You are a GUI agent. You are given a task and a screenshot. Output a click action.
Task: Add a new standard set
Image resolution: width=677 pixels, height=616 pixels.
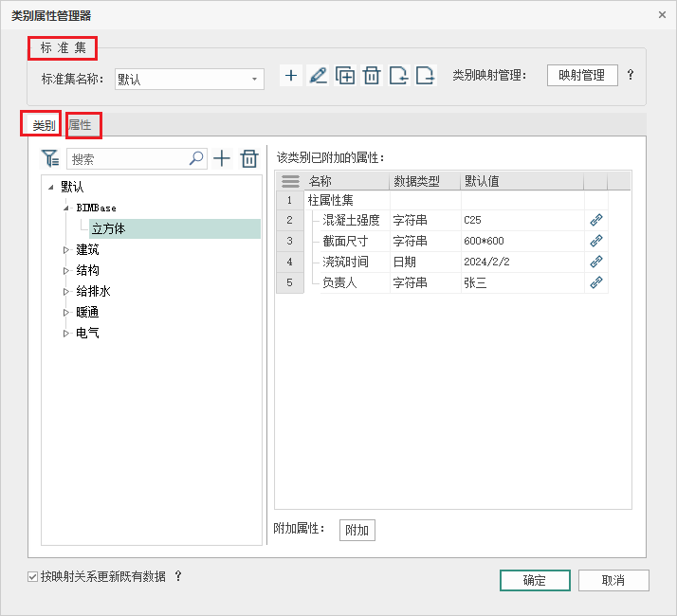click(291, 76)
